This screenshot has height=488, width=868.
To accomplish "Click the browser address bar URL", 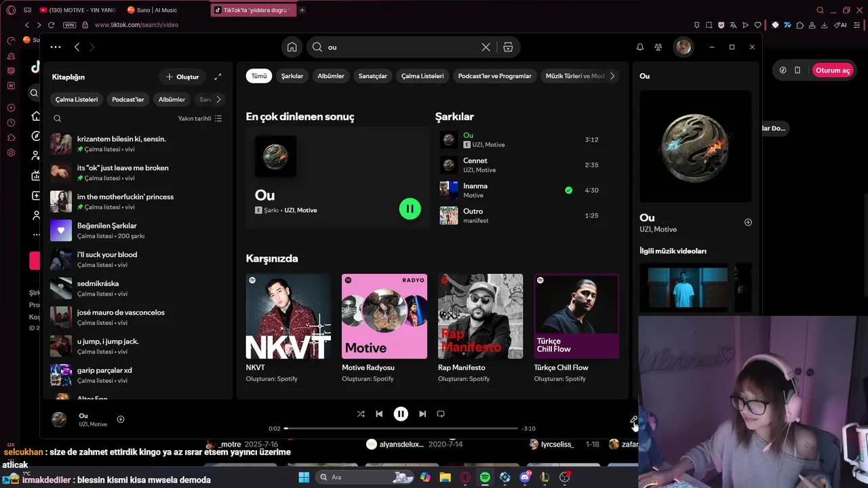I will [136, 25].
